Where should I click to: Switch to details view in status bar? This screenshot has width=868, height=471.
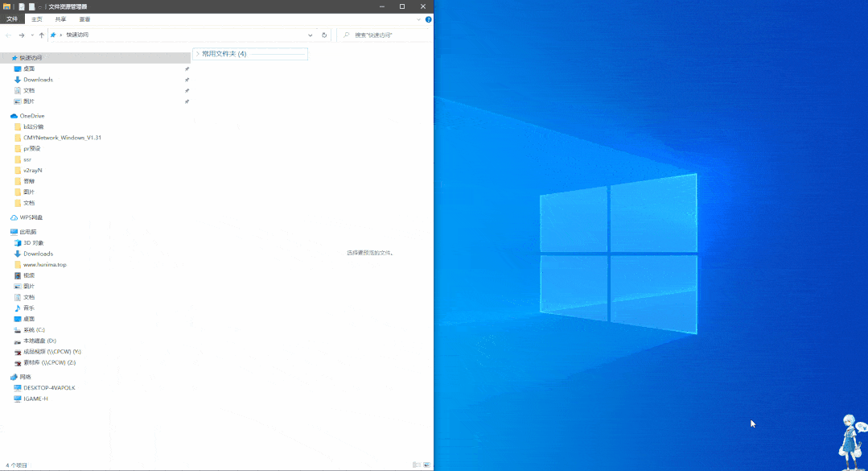coord(416,465)
